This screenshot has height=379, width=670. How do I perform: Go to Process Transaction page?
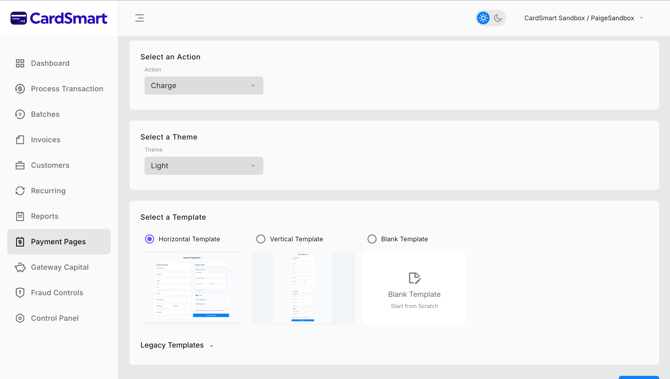[59, 89]
